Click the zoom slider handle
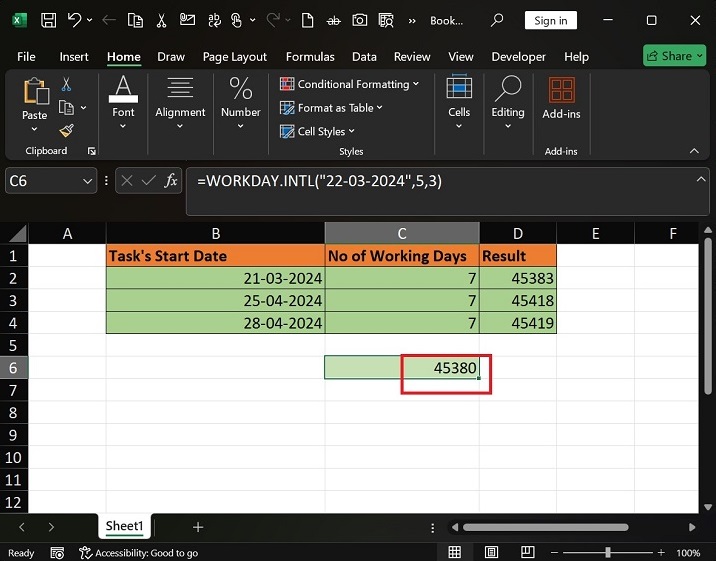Screen dimensions: 716x561 pyautogui.click(x=608, y=552)
